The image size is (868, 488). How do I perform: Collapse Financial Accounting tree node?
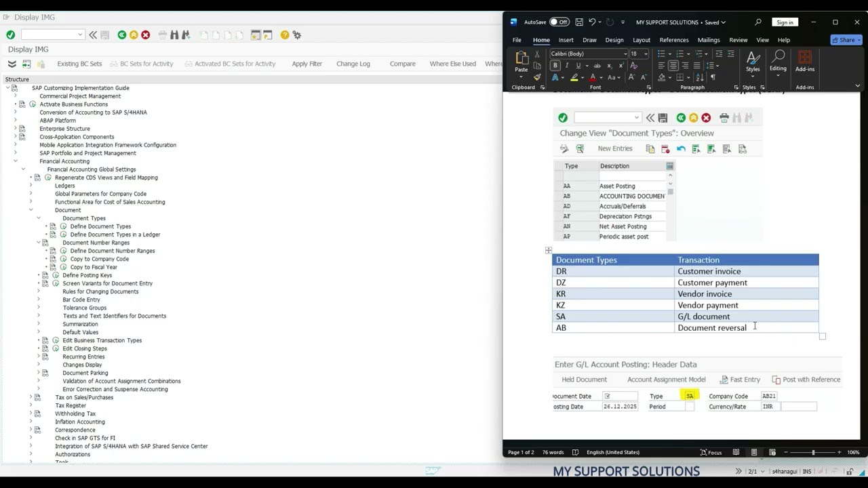(15, 161)
